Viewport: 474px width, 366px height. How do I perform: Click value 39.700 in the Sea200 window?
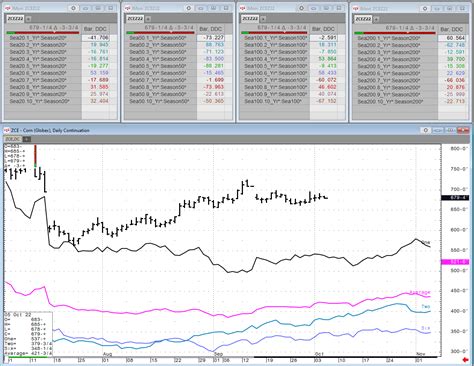coord(455,59)
